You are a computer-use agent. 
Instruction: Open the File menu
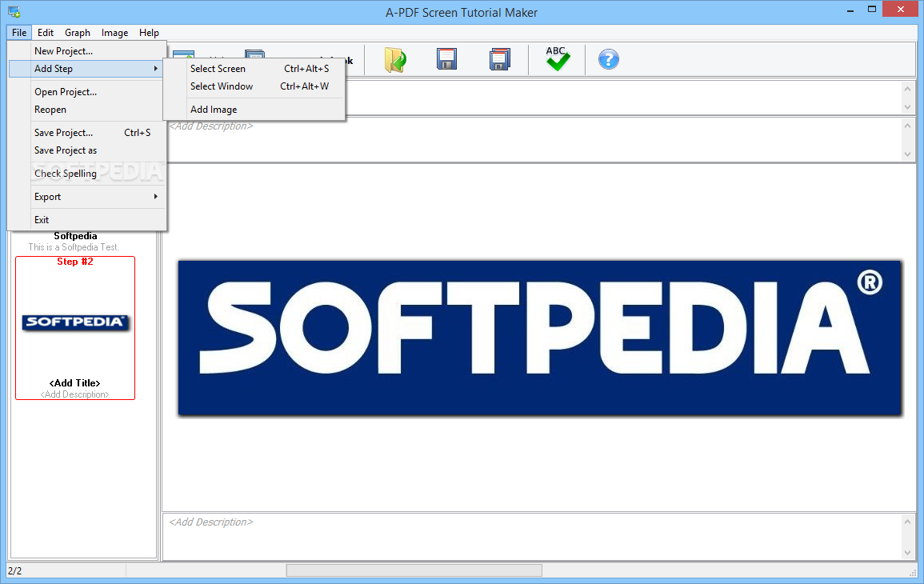[19, 33]
